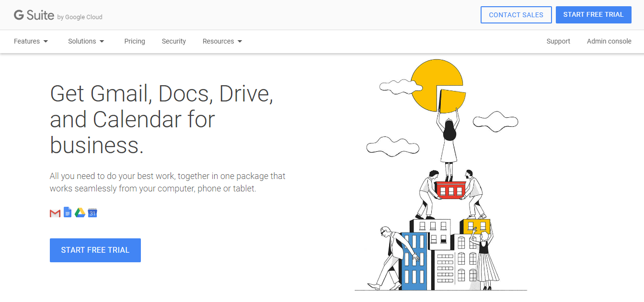Click the hero illustration of people stacking buildings
The height and width of the screenshot is (302, 644).
441,175
